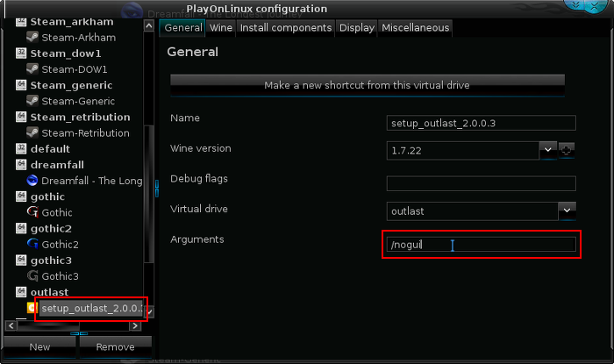Screen dimensions: 614x364
Task: Select the gothic virtual drive
Action: (x=47, y=196)
